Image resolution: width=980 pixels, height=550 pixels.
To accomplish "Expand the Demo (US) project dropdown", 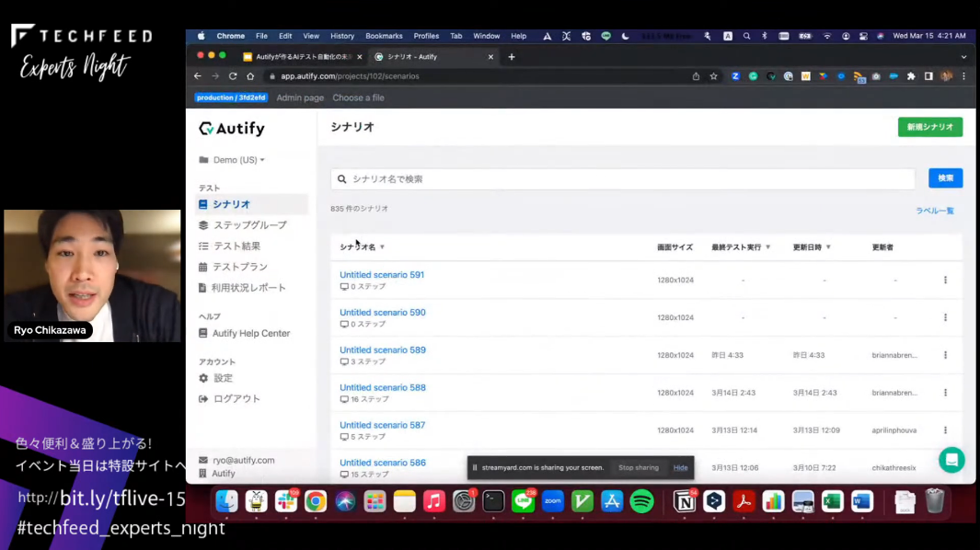I will 232,160.
